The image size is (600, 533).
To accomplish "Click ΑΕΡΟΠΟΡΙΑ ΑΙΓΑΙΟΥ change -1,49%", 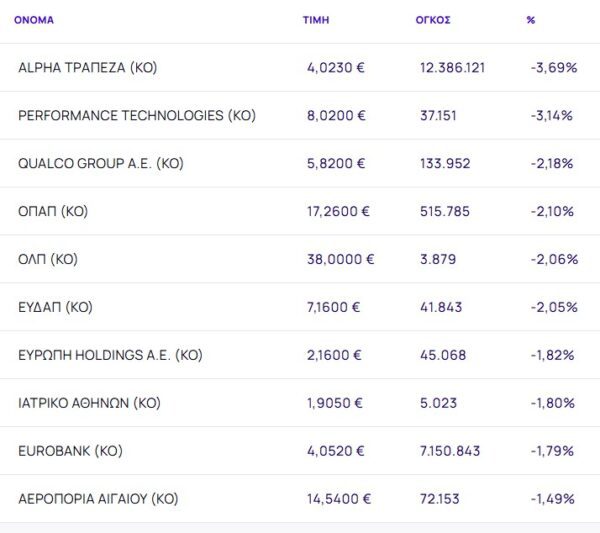I will pyautogui.click(x=552, y=498).
